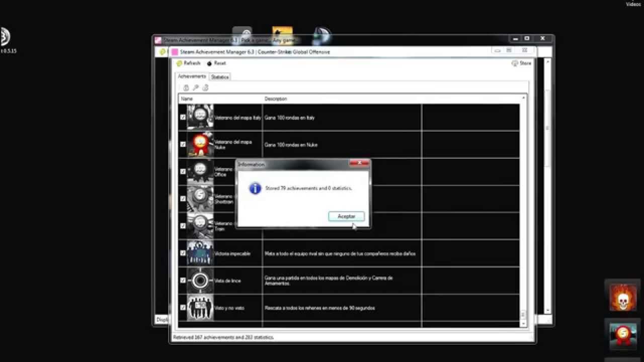Switch to the Statistics tab
The image size is (644, 362).
(220, 77)
